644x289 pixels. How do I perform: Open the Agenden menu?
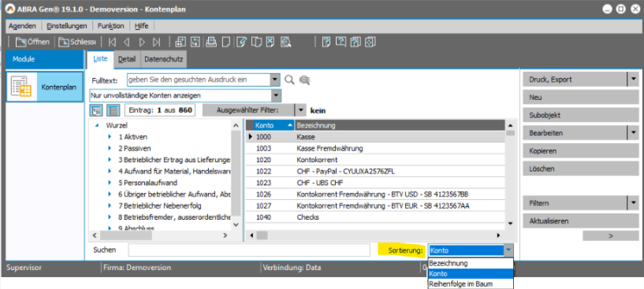[22, 26]
